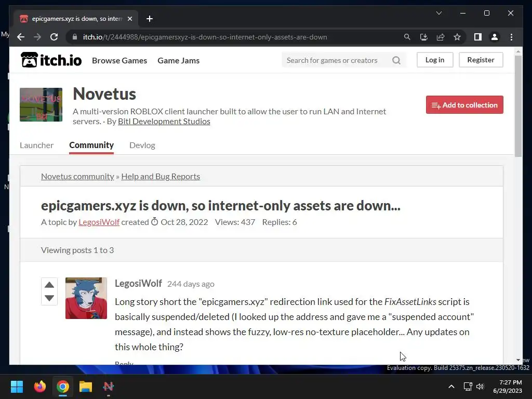Click the padlock site info icon
Screen dimensions: 532x399
point(75,37)
